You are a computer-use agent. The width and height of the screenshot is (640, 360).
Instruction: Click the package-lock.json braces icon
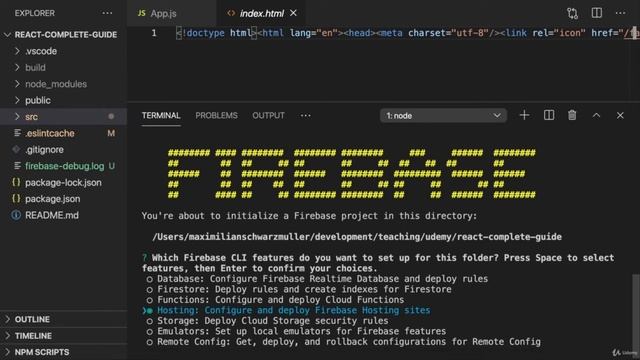[x=16, y=182]
